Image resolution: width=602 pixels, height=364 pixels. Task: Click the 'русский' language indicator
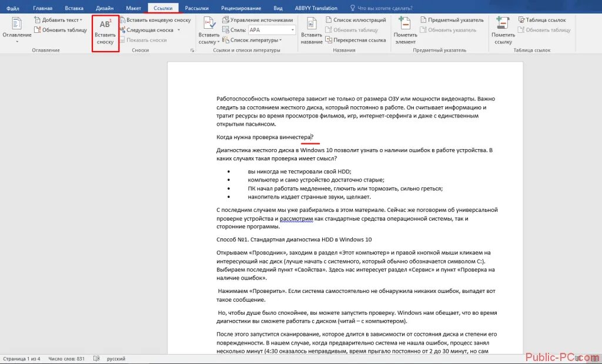116,359
